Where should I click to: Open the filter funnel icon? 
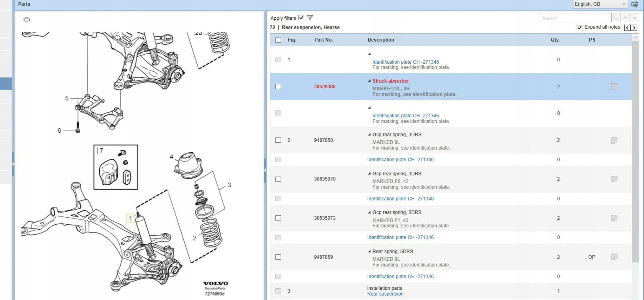click(x=310, y=18)
